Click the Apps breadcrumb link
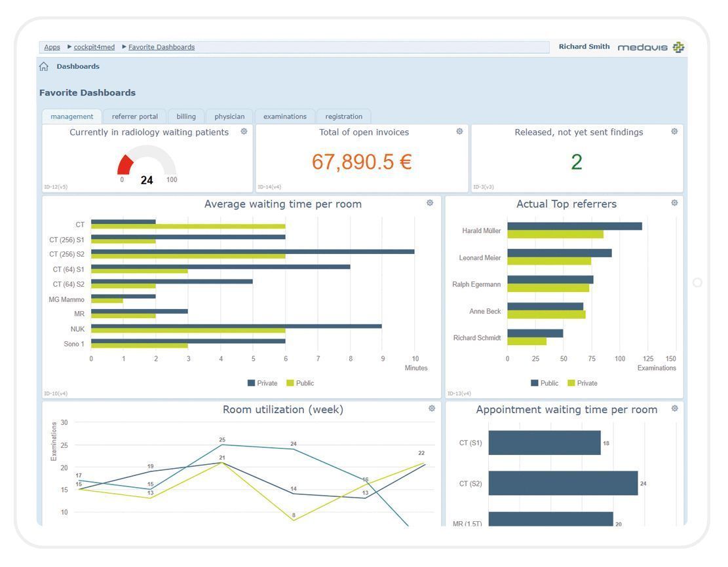Image resolution: width=728 pixels, height=567 pixels. click(52, 47)
